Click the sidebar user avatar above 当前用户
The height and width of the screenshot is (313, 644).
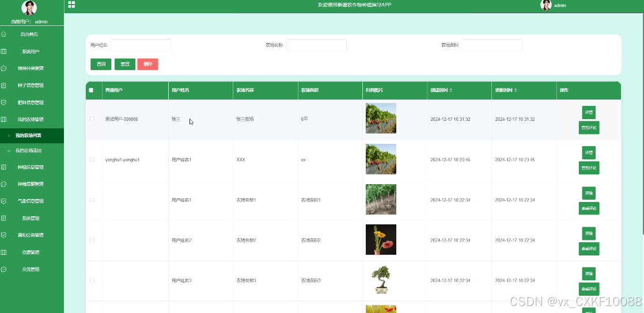click(x=29, y=8)
